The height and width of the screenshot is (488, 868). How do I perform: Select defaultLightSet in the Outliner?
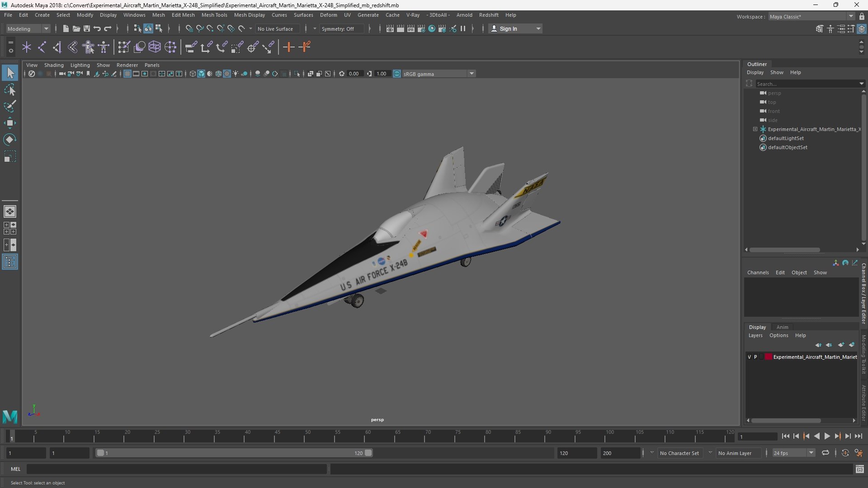tap(786, 138)
